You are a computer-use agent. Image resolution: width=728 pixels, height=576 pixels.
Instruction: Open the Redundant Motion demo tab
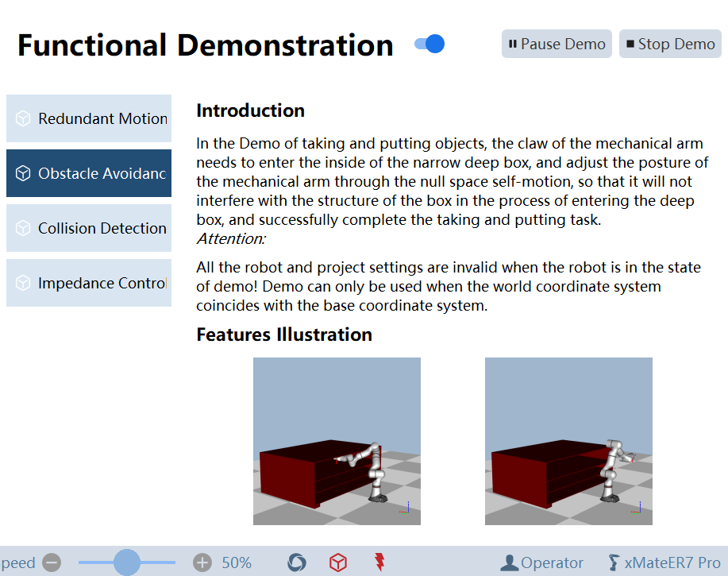click(89, 118)
